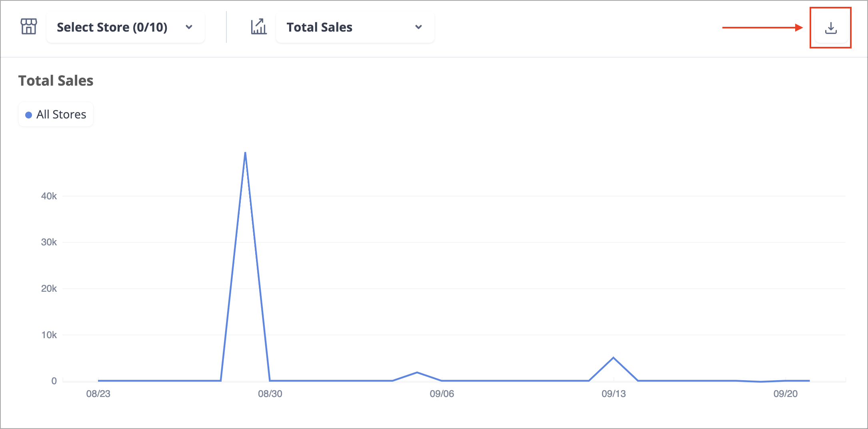Click the 40k y-axis label
This screenshot has height=429, width=868.
(49, 196)
